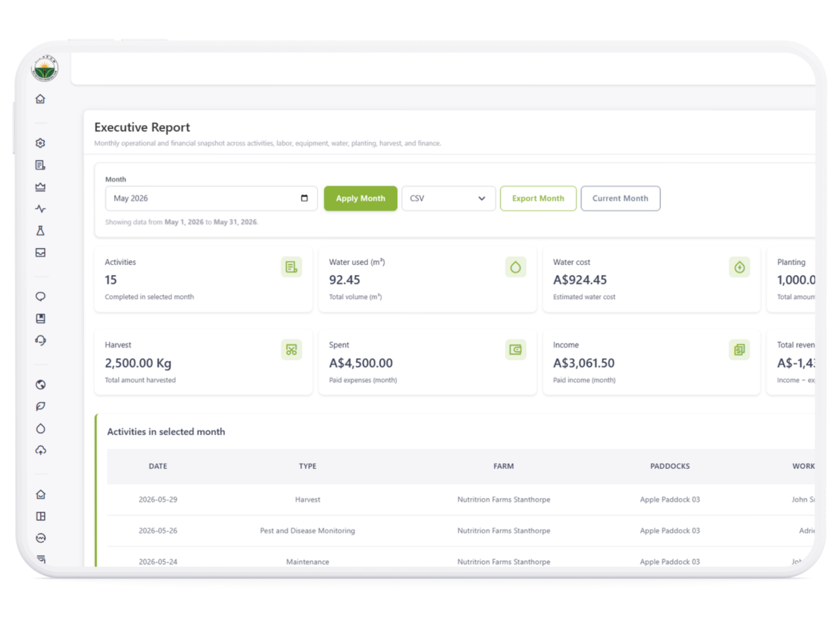Open the home icon at sidebar top

click(x=40, y=99)
